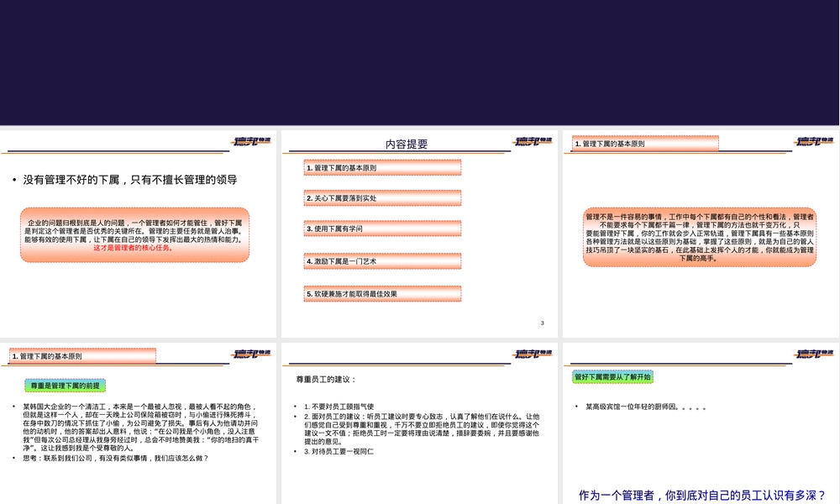
Task: Click the 1. 管理下属的基本原则 item in 内容提要 list
Action: [382, 168]
